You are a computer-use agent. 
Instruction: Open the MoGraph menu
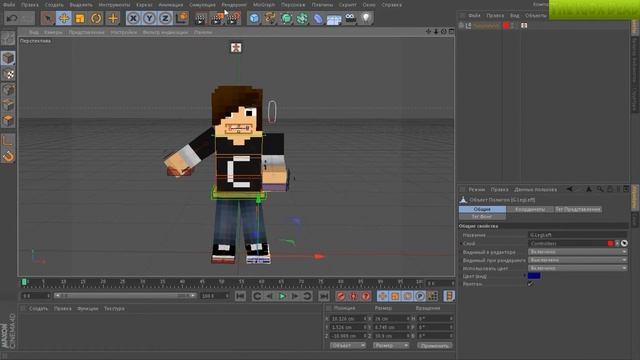pos(264,5)
